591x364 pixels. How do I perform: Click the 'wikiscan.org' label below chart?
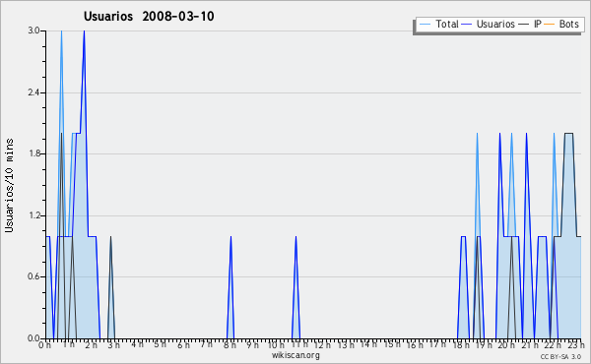tap(295, 355)
